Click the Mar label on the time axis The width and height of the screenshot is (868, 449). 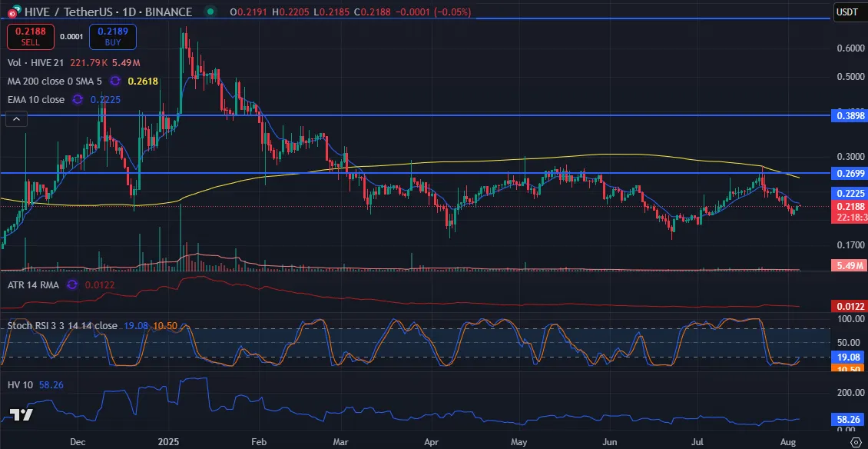click(342, 441)
